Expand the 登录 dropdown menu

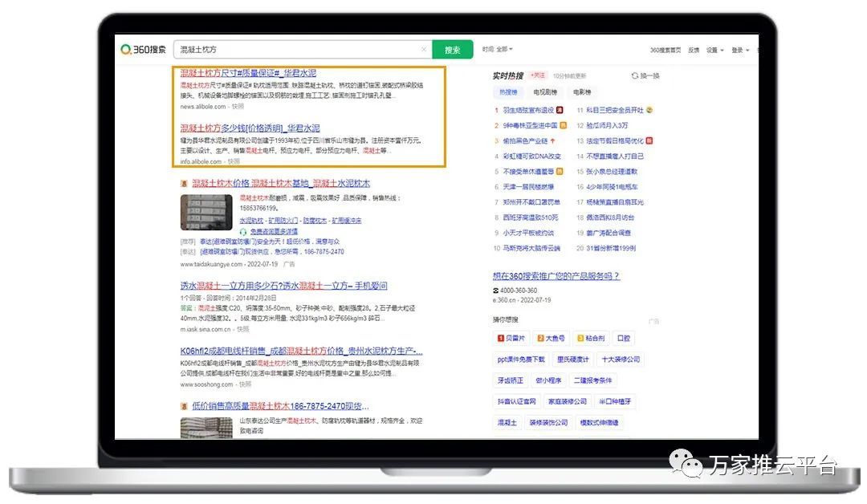point(739,50)
